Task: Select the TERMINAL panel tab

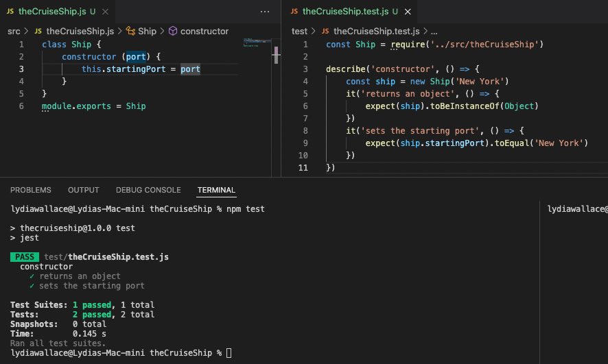Action: (216, 190)
